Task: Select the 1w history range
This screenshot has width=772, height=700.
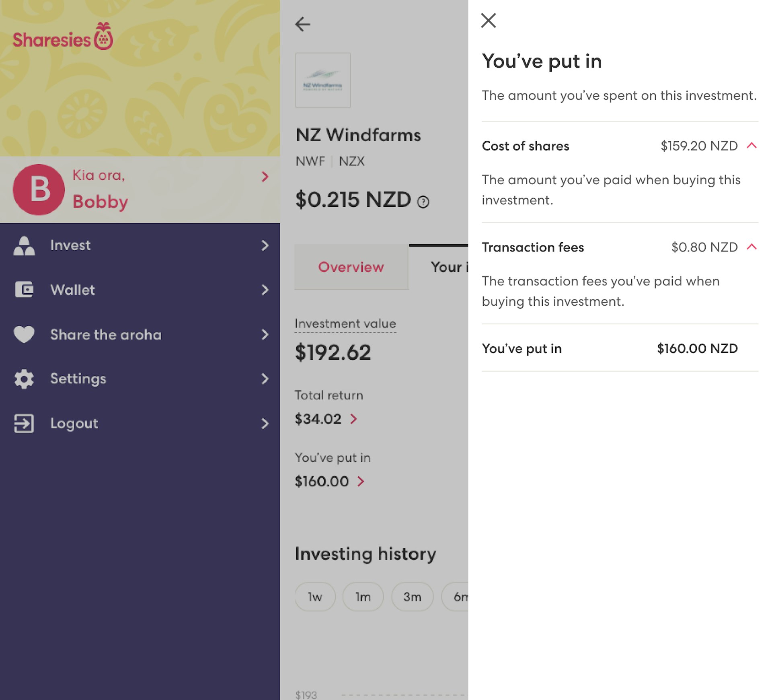Action: click(315, 597)
